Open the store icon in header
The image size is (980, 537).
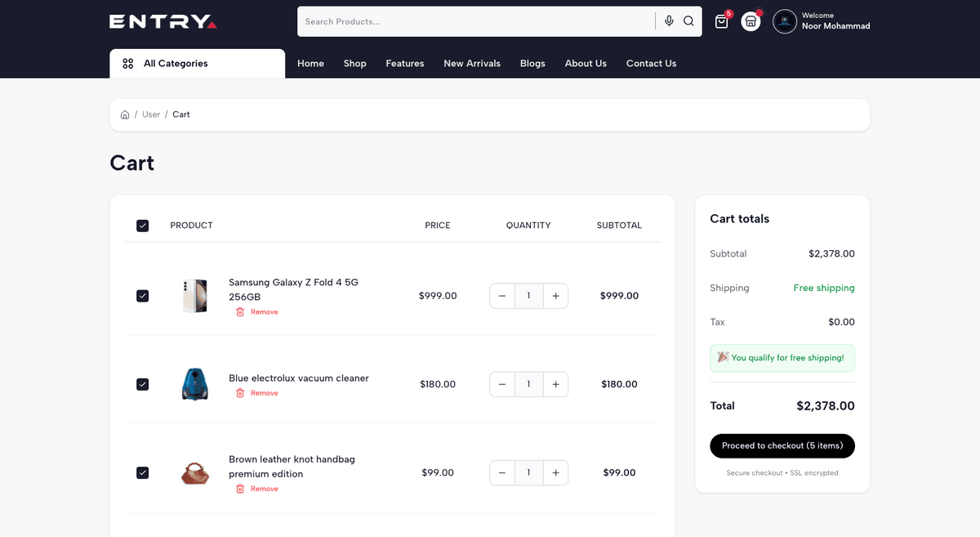(x=751, y=22)
